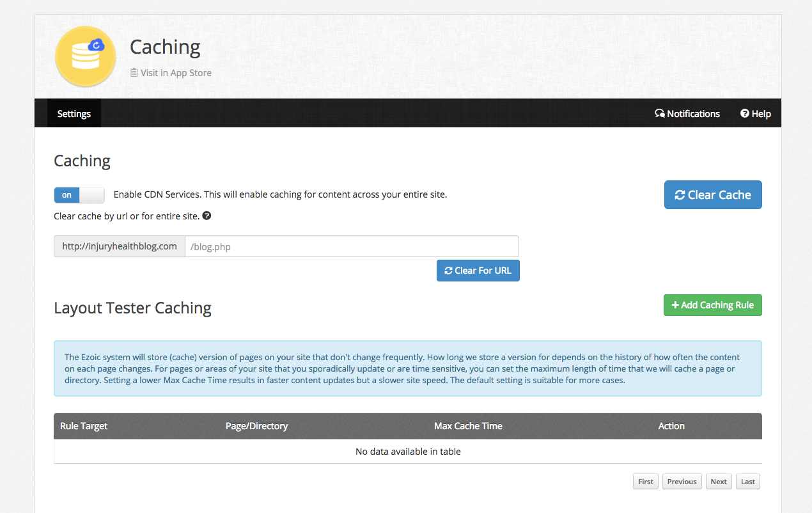
Task: Go to Next page of table
Action: coord(719,482)
